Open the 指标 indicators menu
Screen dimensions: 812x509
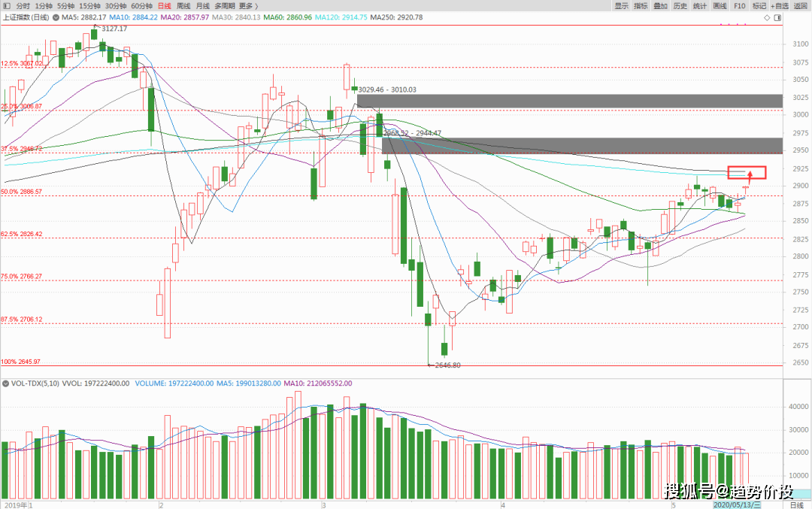(x=641, y=5)
